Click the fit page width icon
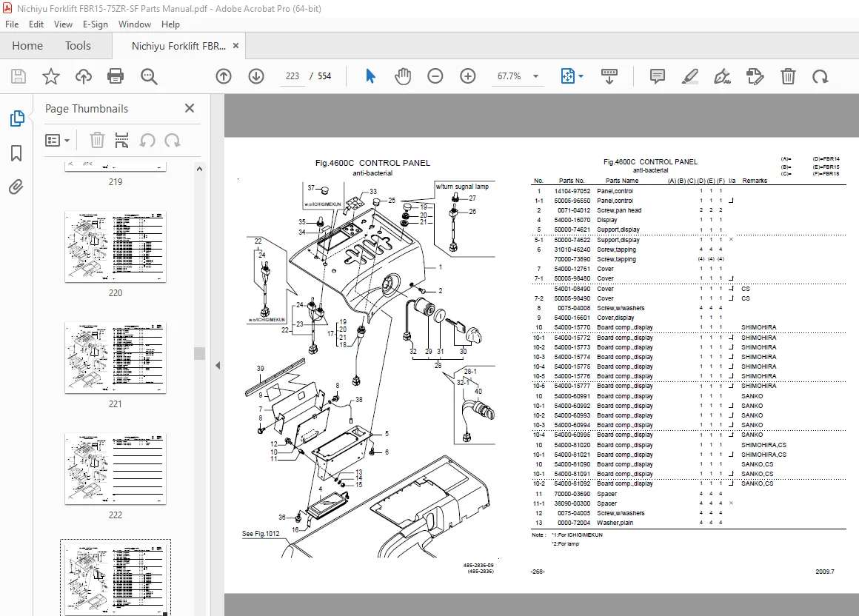The height and width of the screenshot is (616, 859). (568, 76)
